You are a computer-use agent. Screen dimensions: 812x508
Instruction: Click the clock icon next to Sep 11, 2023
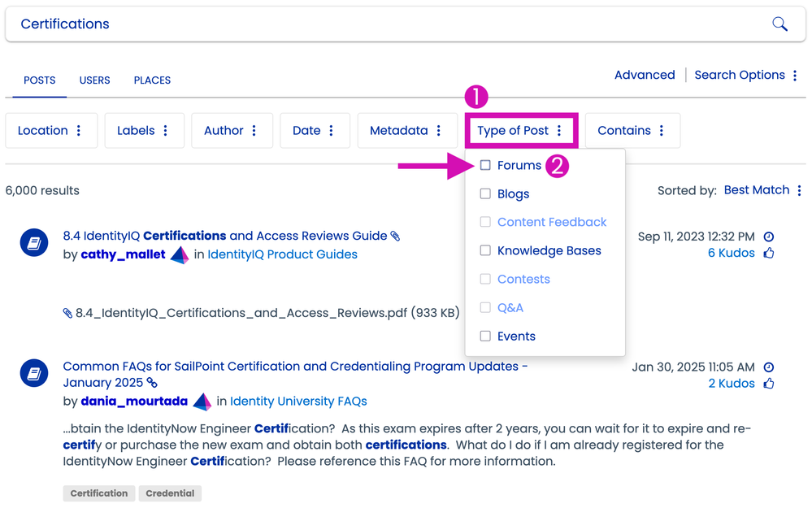coord(769,237)
